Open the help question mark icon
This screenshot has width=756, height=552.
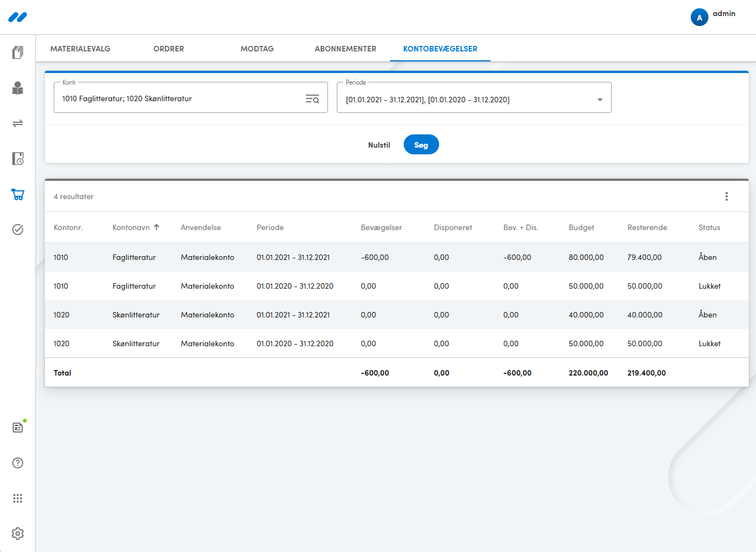pos(18,463)
